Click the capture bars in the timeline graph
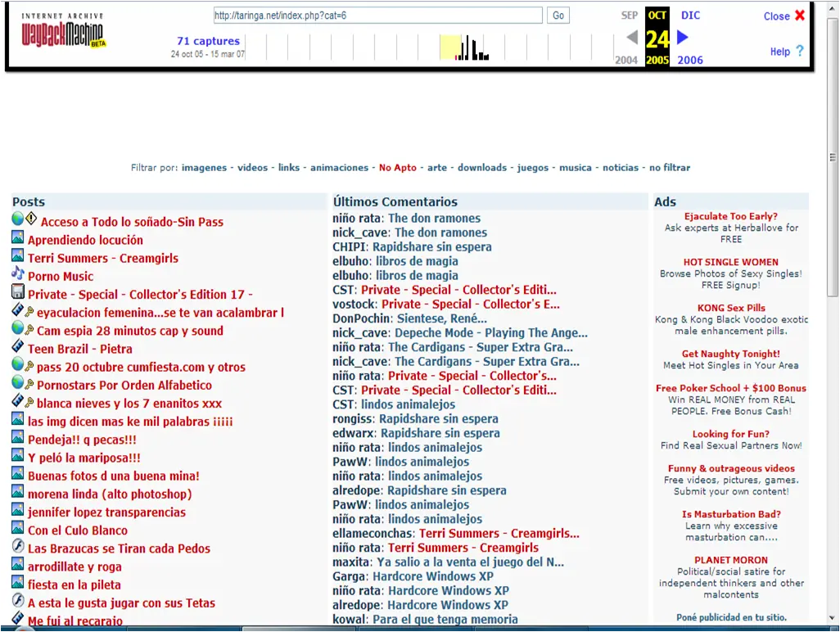Image resolution: width=840 pixels, height=632 pixels. [x=472, y=48]
